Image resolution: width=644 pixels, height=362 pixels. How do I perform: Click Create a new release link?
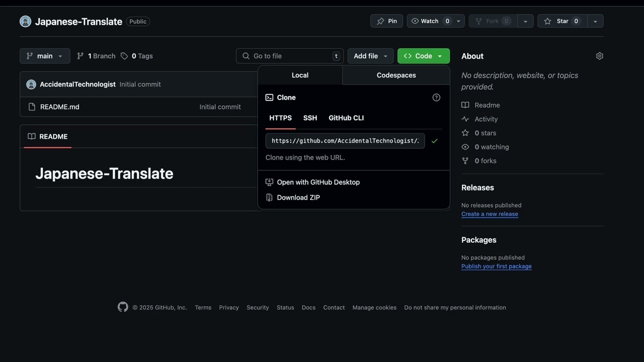tap(490, 214)
